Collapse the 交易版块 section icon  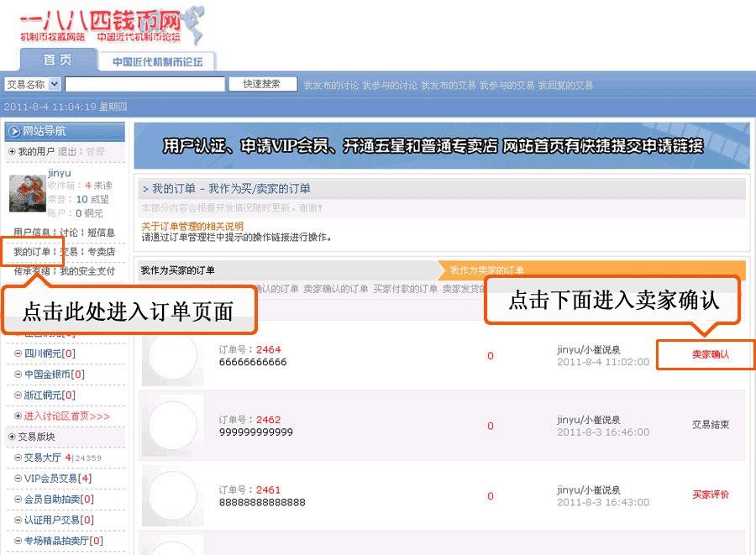(x=12, y=437)
